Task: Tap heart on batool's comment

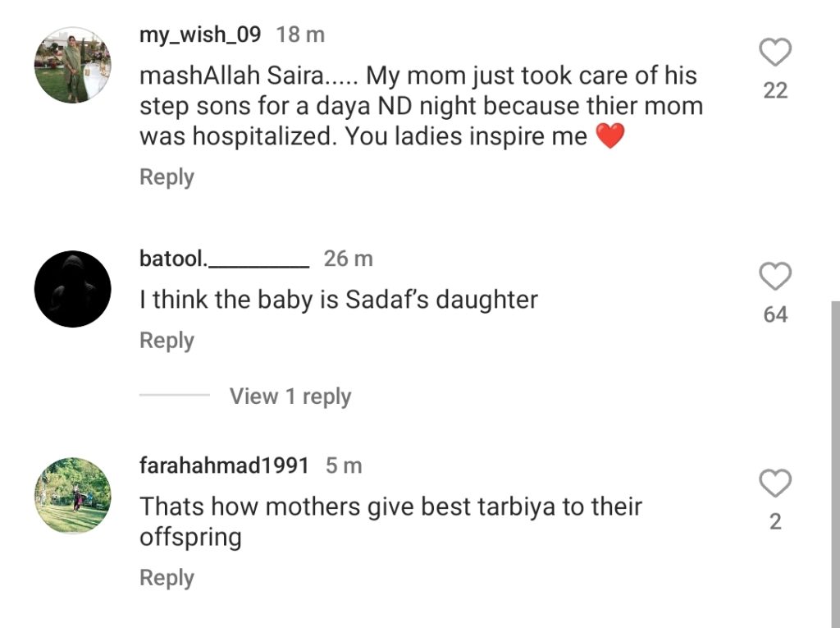Action: (775, 277)
